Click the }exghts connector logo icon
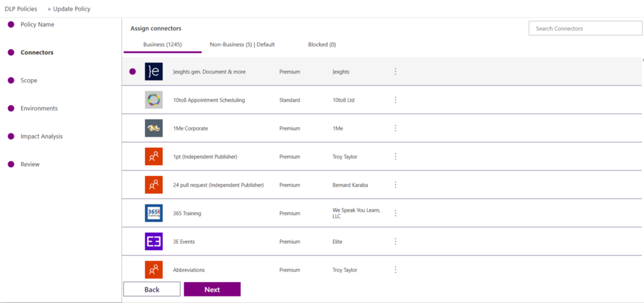 pyautogui.click(x=154, y=71)
